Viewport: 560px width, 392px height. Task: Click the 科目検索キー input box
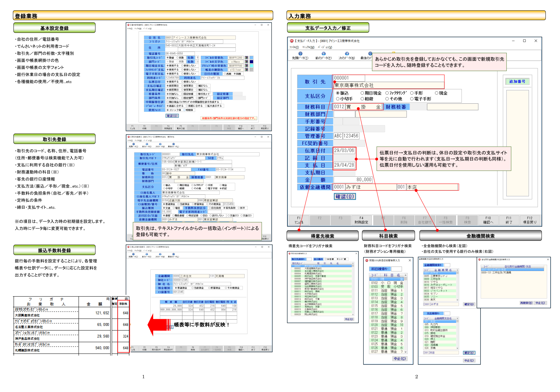point(396,269)
